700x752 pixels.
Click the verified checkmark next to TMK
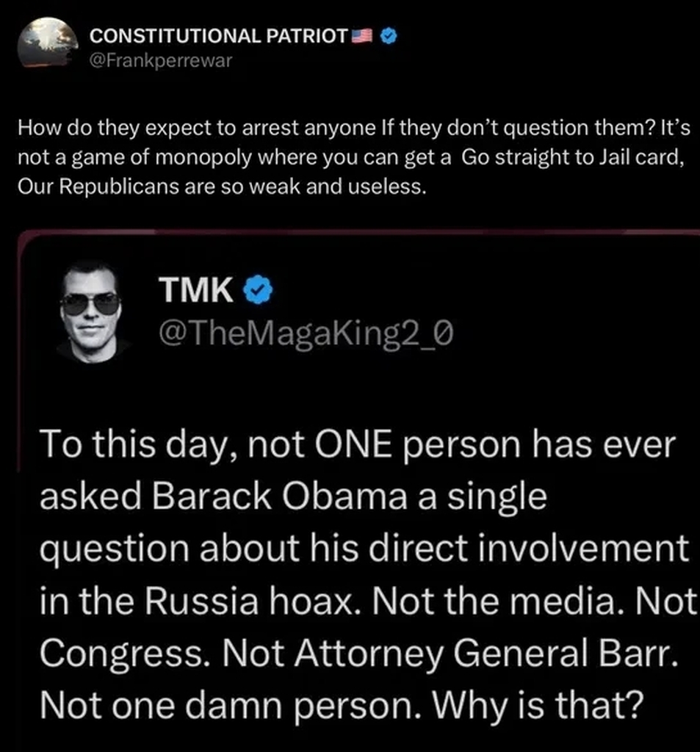[258, 292]
